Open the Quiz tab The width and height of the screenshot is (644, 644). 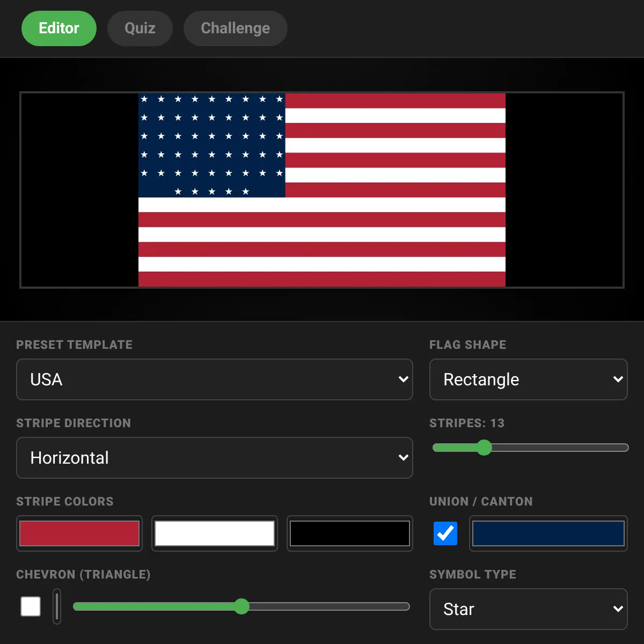pyautogui.click(x=140, y=28)
